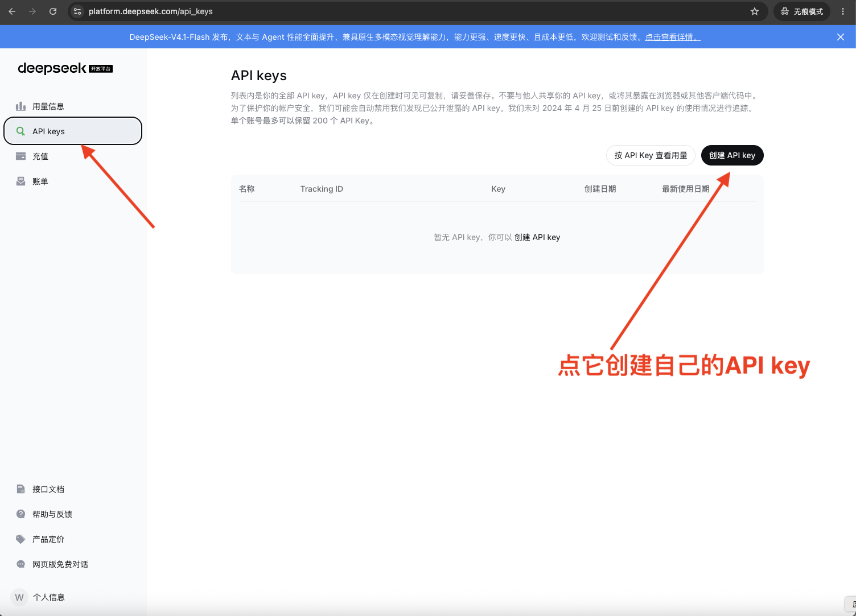Viewport: 856px width, 616px height.
Task: Reload the page with the refresh icon
Action: click(x=53, y=11)
